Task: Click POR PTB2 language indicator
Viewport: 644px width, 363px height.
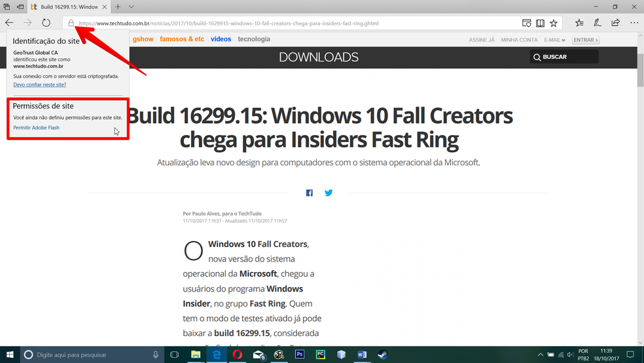Action: pyautogui.click(x=583, y=354)
